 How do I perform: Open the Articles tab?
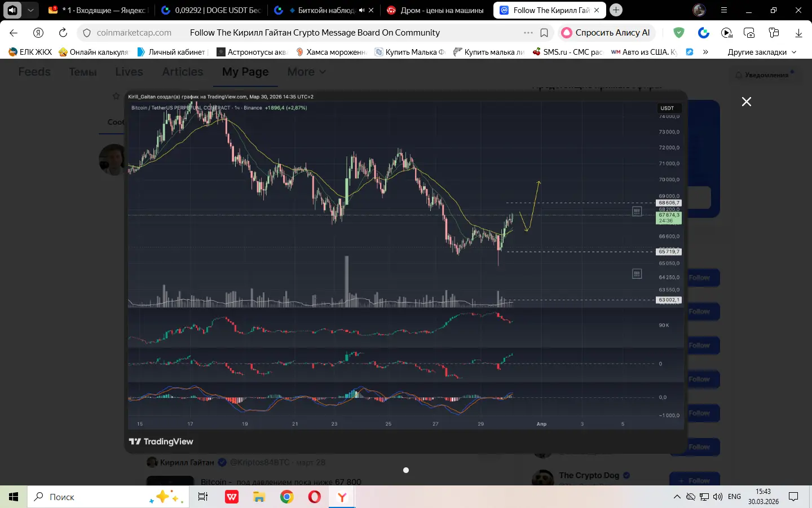pyautogui.click(x=183, y=72)
